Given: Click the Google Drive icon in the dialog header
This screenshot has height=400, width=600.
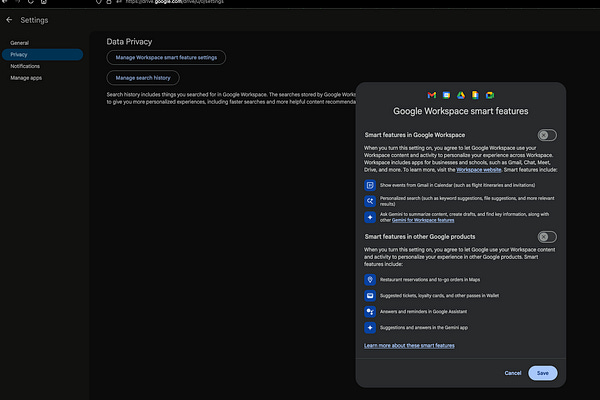Looking at the screenshot, I should [x=461, y=95].
